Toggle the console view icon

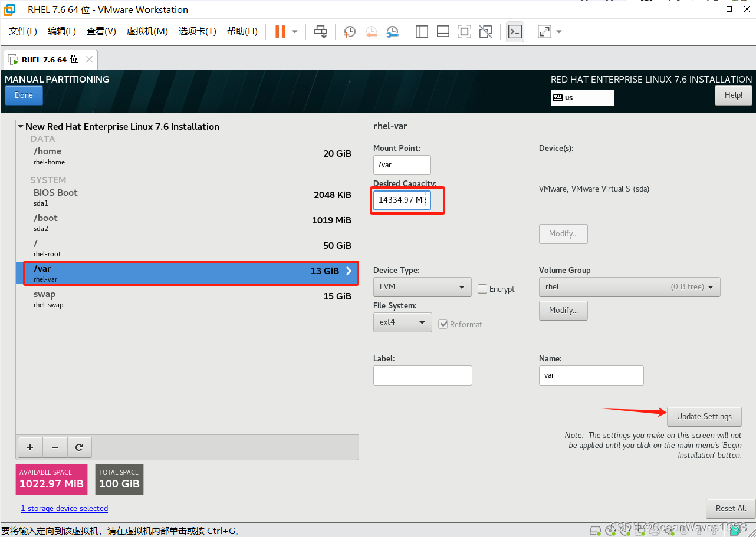click(515, 31)
